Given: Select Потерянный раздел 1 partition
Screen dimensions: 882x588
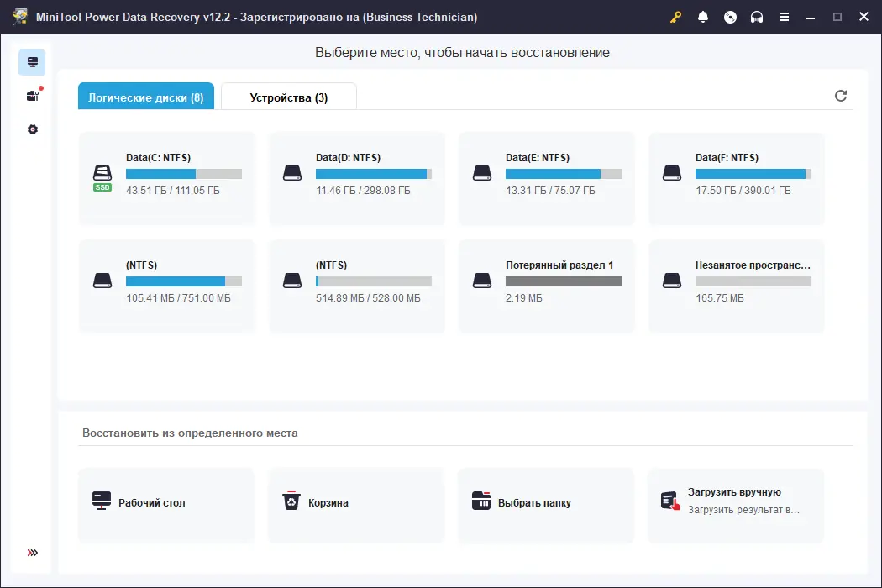Looking at the screenshot, I should (546, 286).
